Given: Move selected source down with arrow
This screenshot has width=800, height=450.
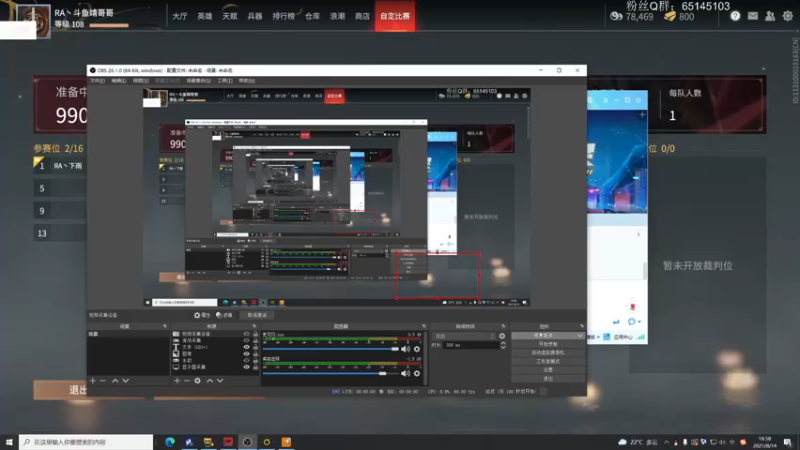Looking at the screenshot, I should pyautogui.click(x=220, y=381).
